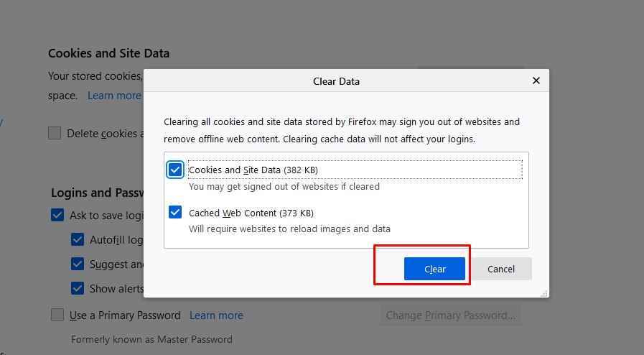The height and width of the screenshot is (355, 644).
Task: Toggle Show alerts checkbox
Action: pos(78,288)
